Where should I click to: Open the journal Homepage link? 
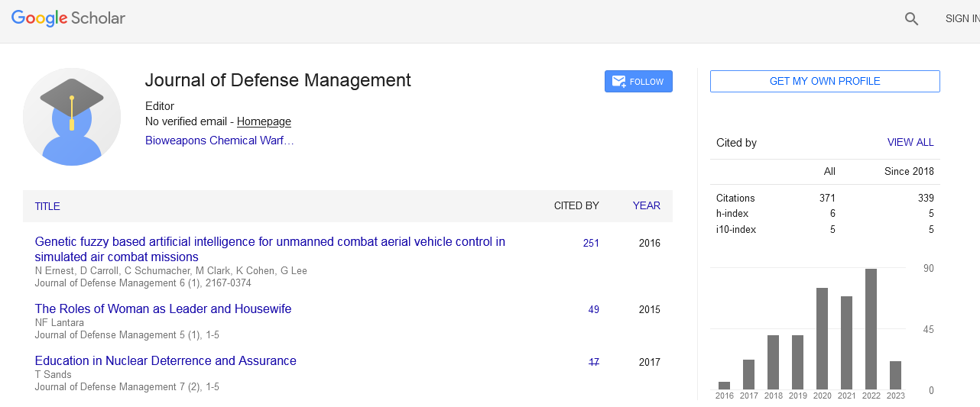(264, 121)
